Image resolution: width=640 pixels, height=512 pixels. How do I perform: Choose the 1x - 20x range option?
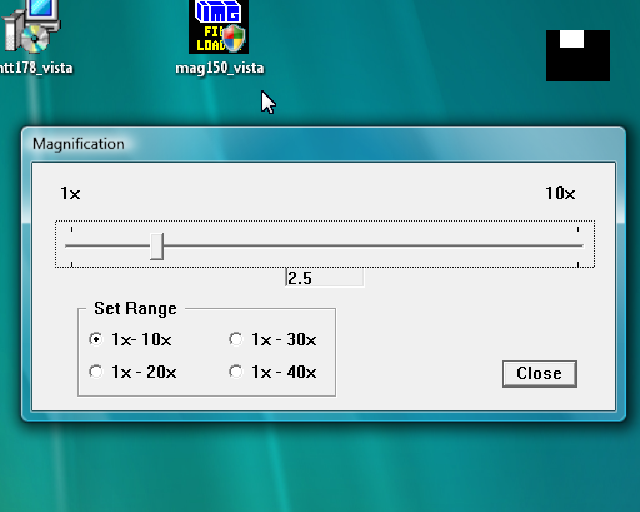pyautogui.click(x=96, y=372)
